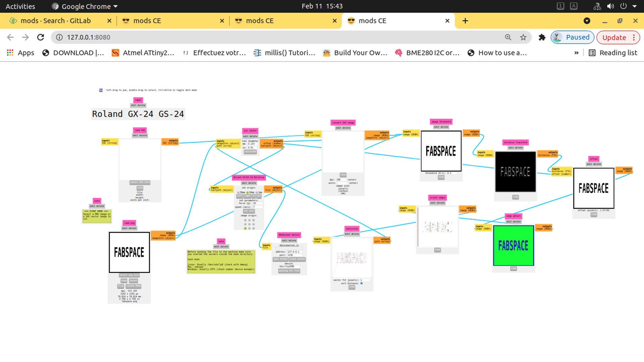Click the clock showing Feb 11 15:43
644x362 pixels.
(x=322, y=6)
